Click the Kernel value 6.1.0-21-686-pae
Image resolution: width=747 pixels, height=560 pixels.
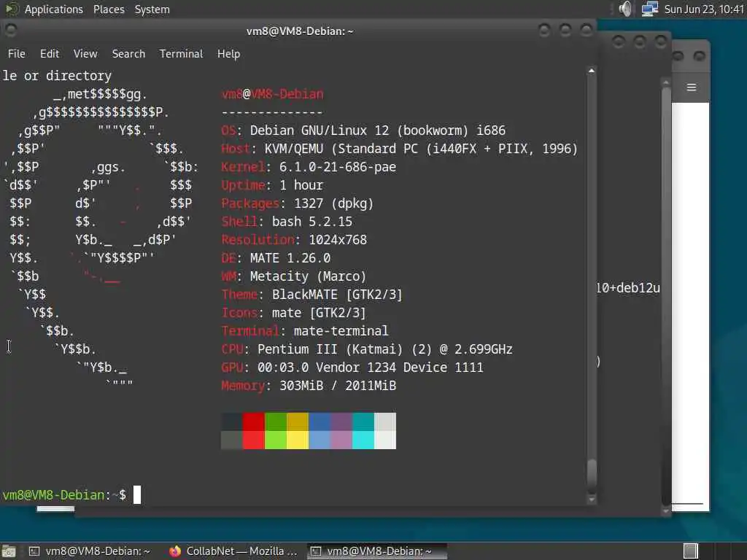pos(337,167)
